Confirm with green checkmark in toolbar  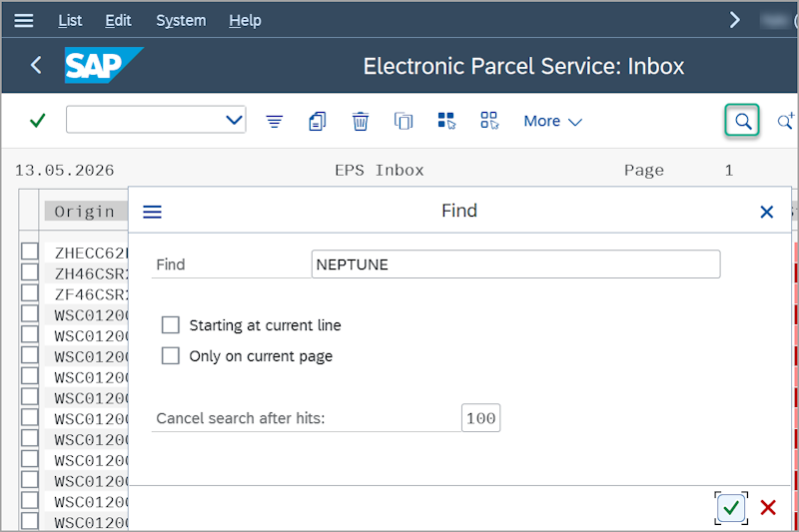point(37,121)
